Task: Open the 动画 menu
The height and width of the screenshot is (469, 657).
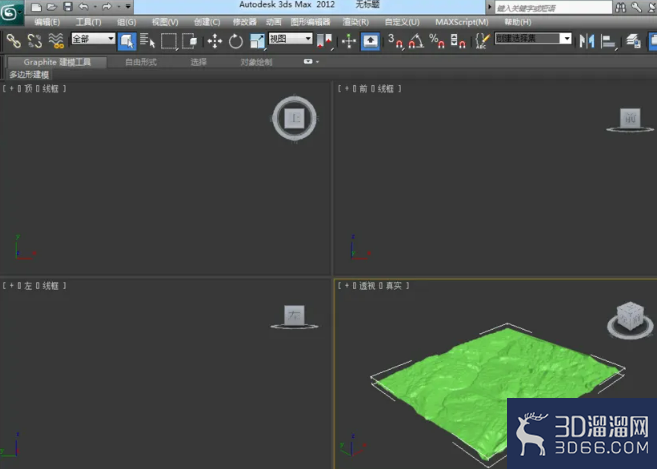Action: tap(274, 22)
